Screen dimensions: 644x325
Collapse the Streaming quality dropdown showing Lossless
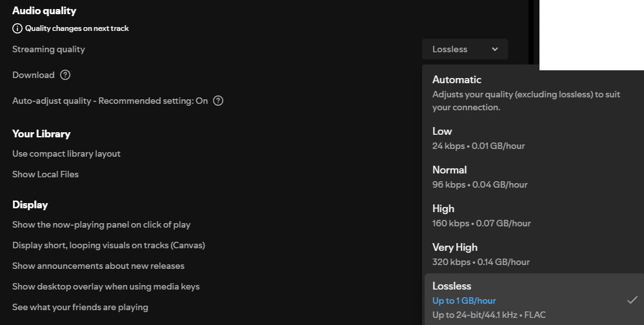(465, 49)
